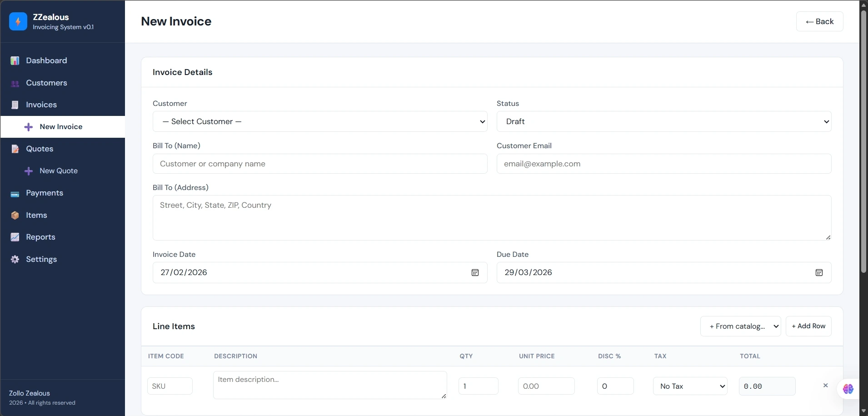The height and width of the screenshot is (416, 868).
Task: Click the Zollo Zealous footer text
Action: [x=30, y=393]
